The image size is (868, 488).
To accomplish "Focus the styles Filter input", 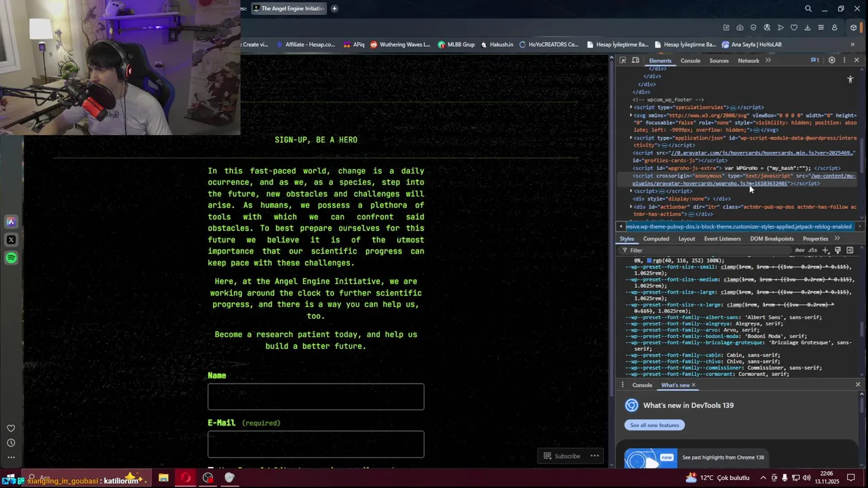I will tap(705, 250).
